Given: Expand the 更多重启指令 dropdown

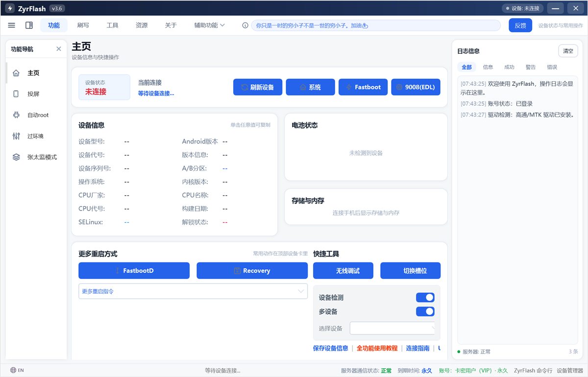Looking at the screenshot, I should coord(193,291).
